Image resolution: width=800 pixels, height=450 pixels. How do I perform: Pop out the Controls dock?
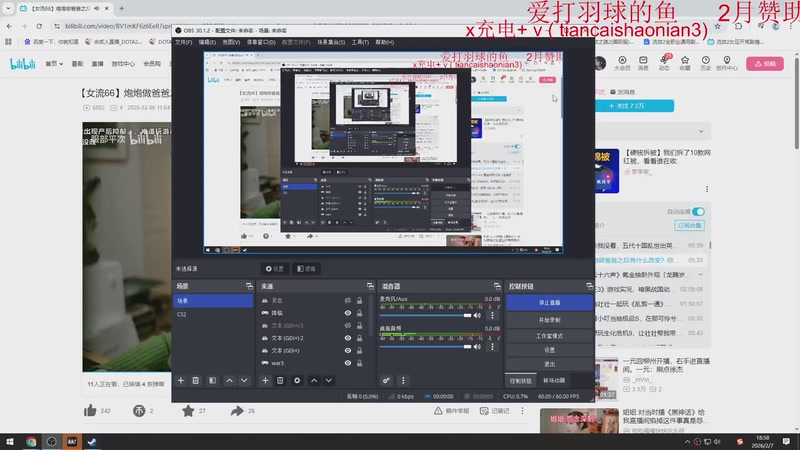(589, 286)
